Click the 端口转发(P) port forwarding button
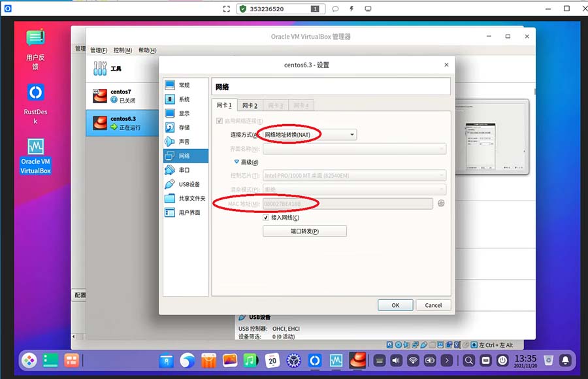This screenshot has height=379, width=588. (x=304, y=231)
